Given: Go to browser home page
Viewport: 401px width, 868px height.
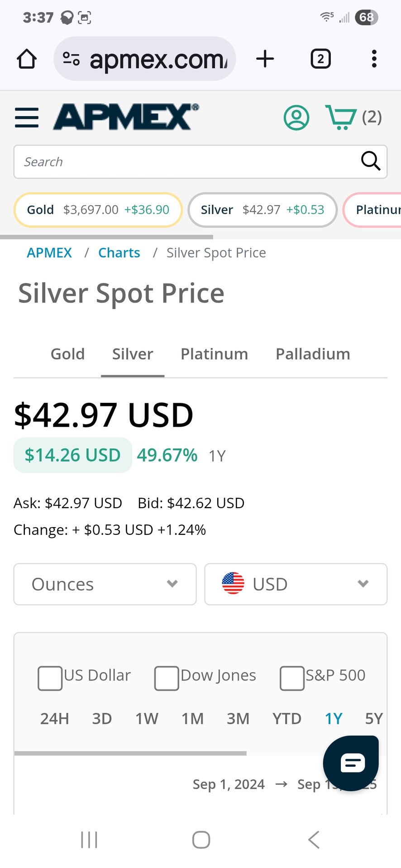Looking at the screenshot, I should coord(27,59).
